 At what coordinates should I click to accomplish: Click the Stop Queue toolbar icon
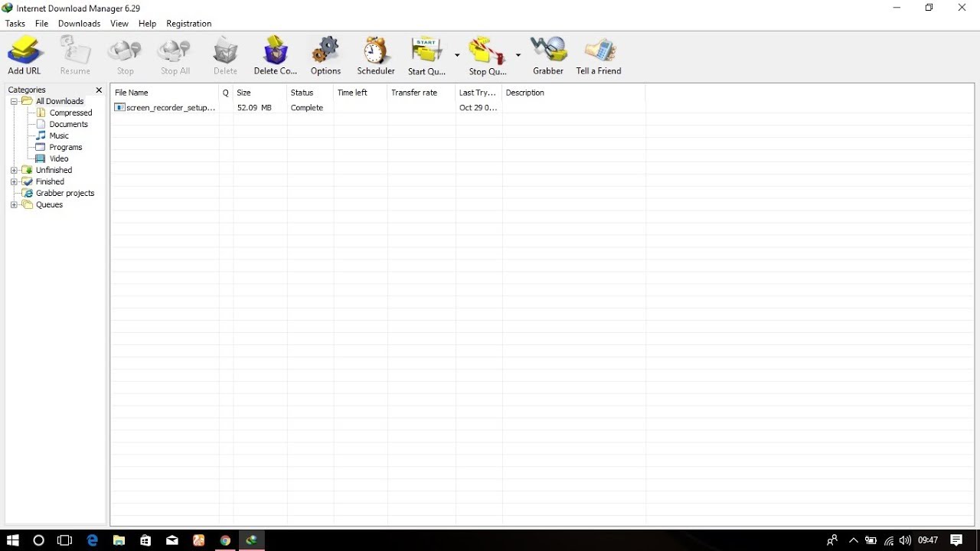pyautogui.click(x=488, y=55)
